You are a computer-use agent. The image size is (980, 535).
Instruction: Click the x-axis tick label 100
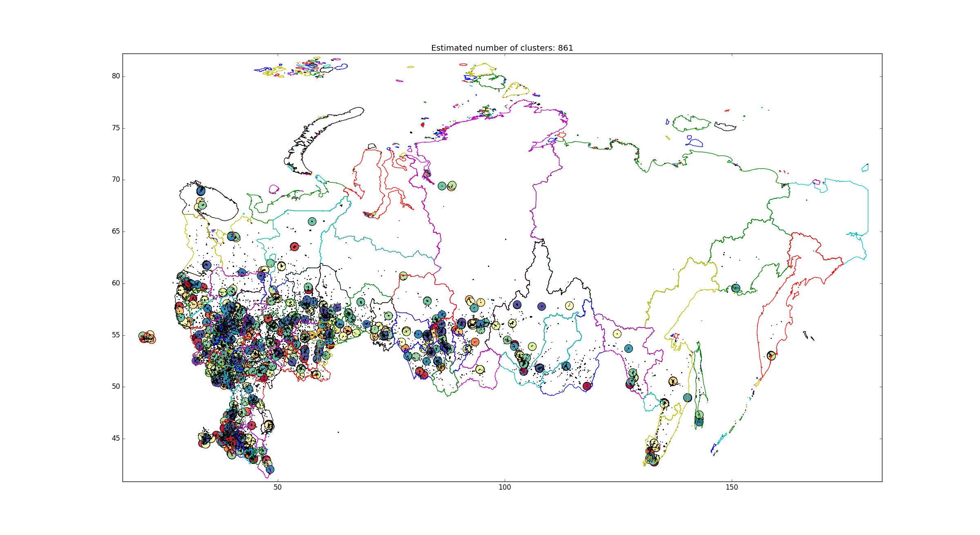pos(505,487)
